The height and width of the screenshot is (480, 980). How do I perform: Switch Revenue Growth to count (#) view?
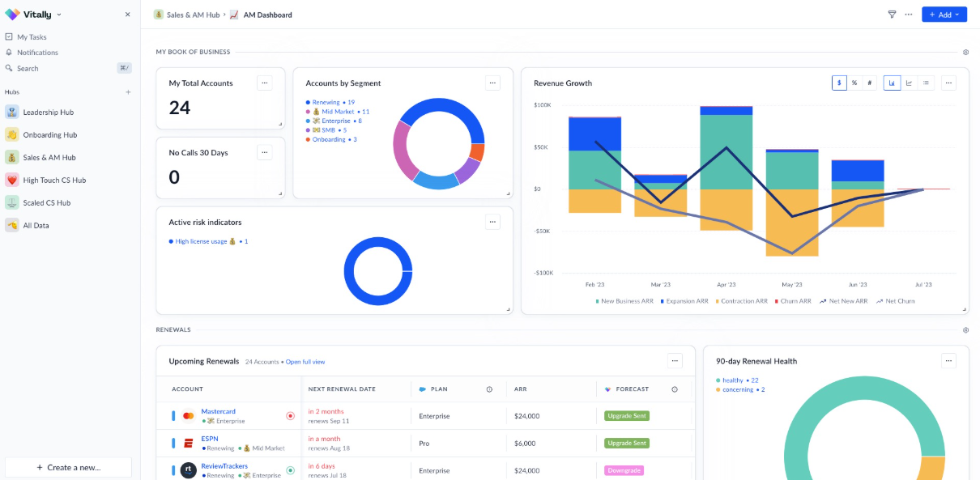point(869,83)
